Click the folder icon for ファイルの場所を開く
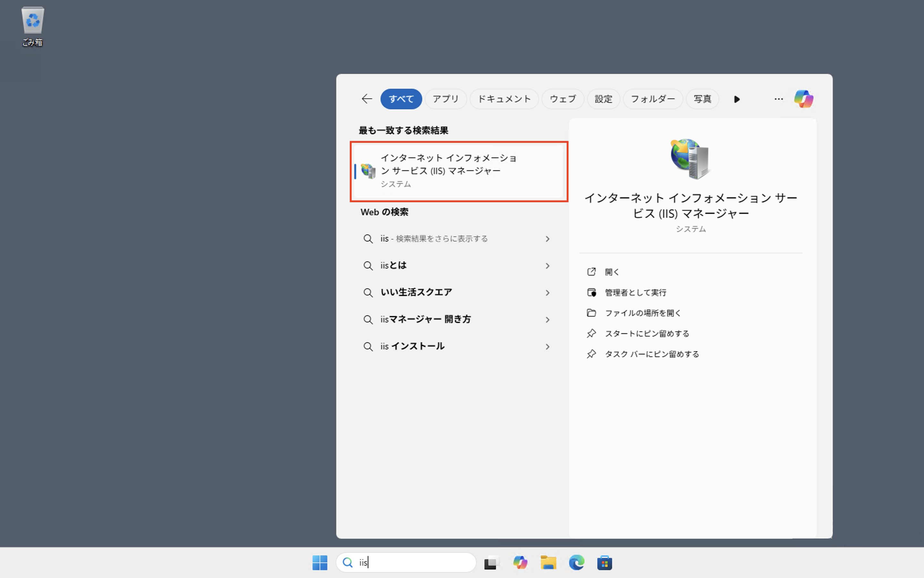Image resolution: width=924 pixels, height=578 pixels. point(591,313)
